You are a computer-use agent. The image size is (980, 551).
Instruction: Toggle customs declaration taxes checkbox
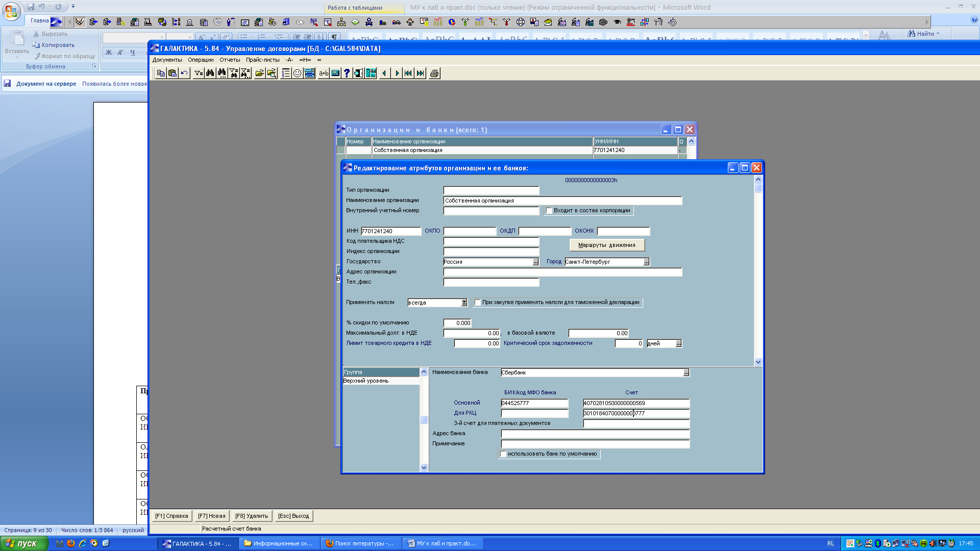click(x=478, y=303)
